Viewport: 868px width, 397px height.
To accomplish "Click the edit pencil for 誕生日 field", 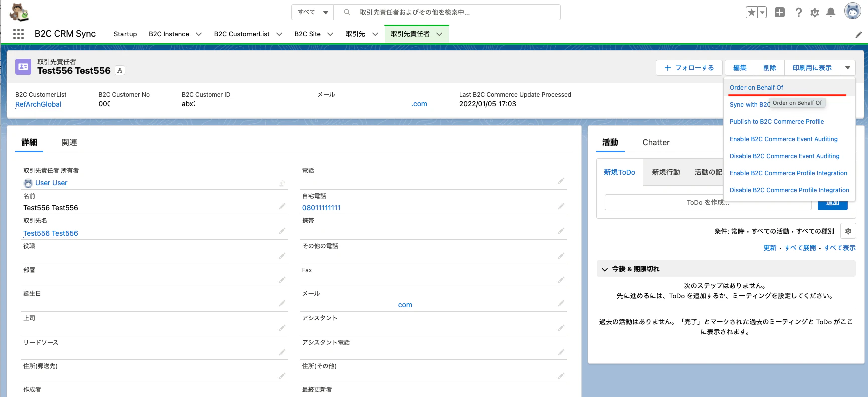I will click(x=282, y=303).
